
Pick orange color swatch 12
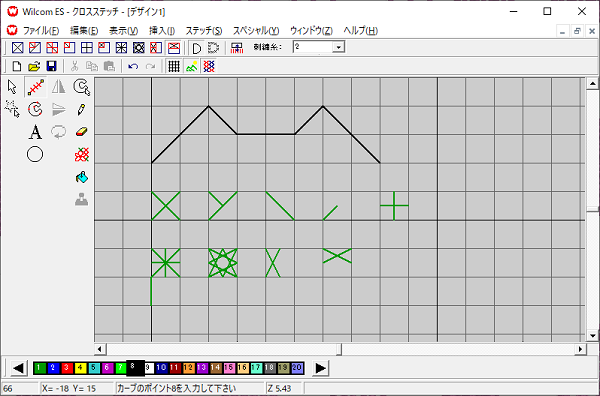click(x=188, y=368)
